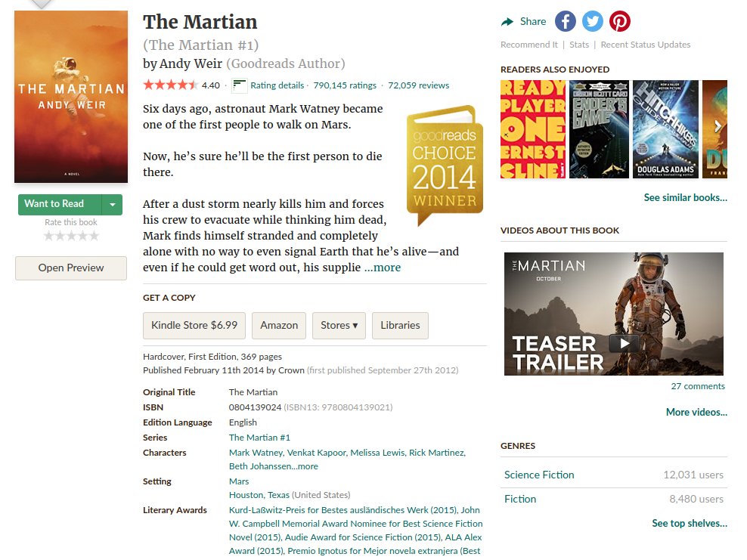The height and width of the screenshot is (560, 747).
Task: Open the Ender's Game cover
Action: pyautogui.click(x=599, y=129)
